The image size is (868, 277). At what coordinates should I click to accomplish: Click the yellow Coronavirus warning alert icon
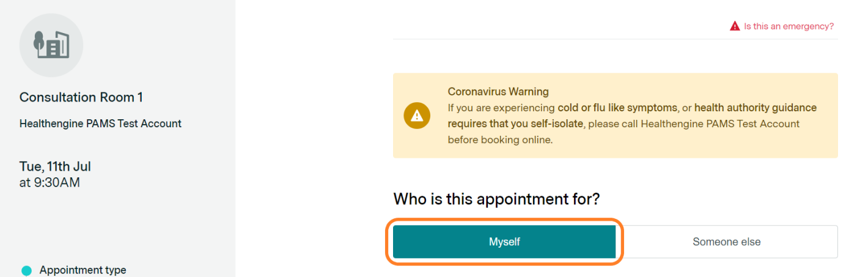417,116
